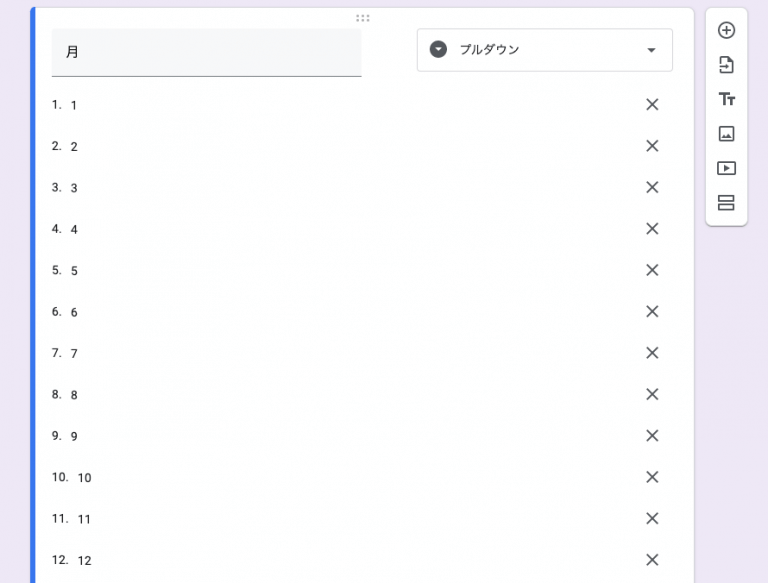Click the import questions icon
The width and height of the screenshot is (768, 583).
pyautogui.click(x=726, y=65)
